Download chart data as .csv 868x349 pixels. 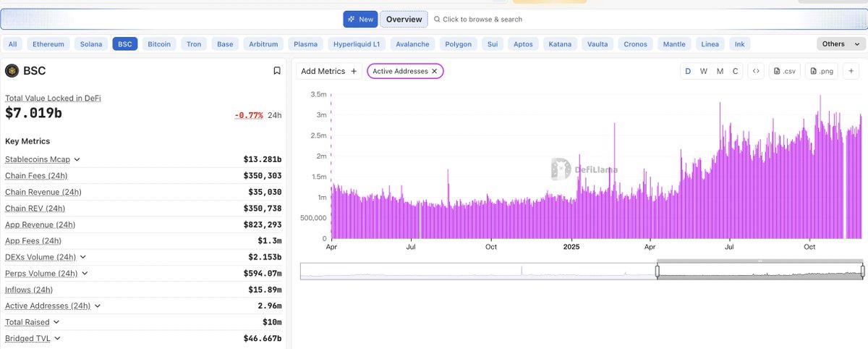point(784,71)
